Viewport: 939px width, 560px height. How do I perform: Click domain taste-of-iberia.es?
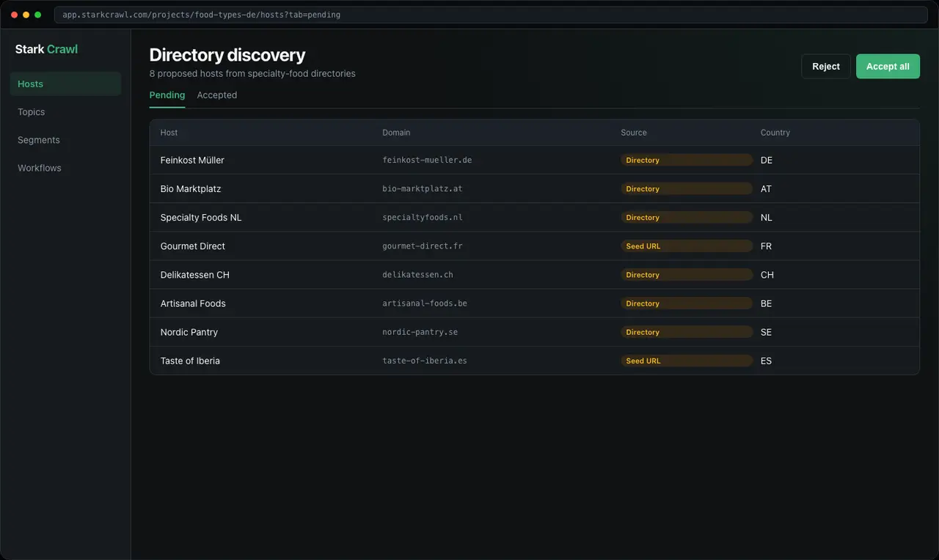(x=425, y=360)
